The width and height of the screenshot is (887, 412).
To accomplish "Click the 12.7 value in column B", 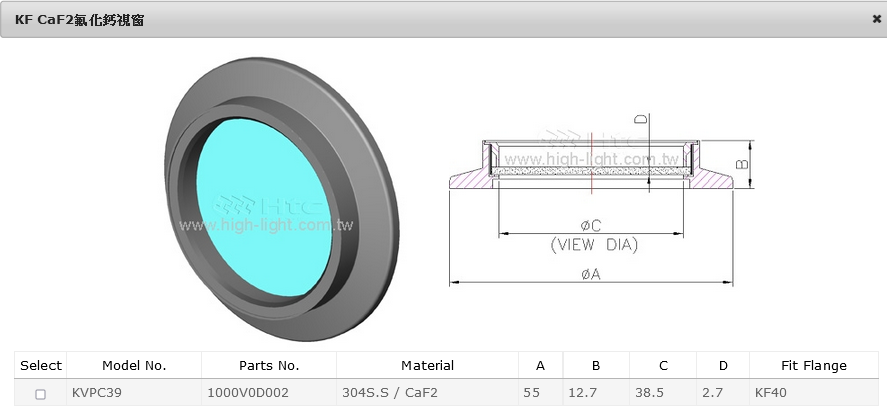I will click(x=583, y=394).
